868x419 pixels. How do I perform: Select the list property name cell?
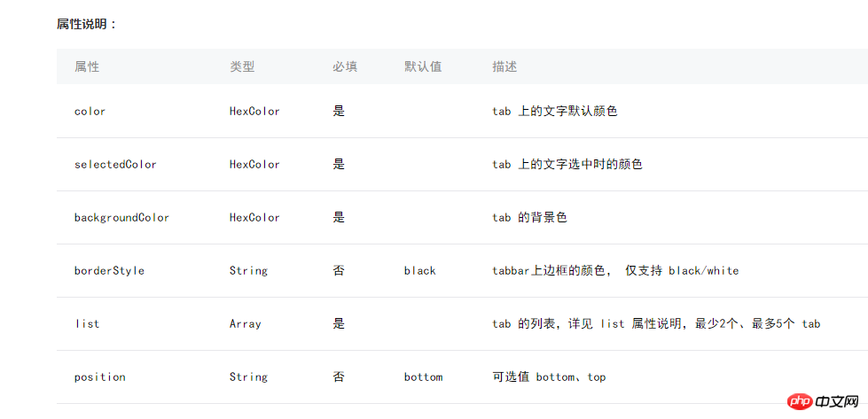pos(87,324)
